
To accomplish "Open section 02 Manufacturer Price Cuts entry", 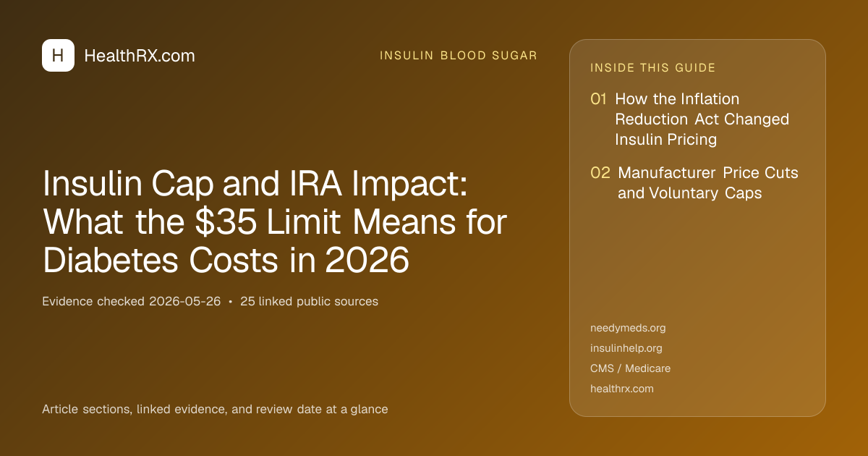I will coord(694,183).
